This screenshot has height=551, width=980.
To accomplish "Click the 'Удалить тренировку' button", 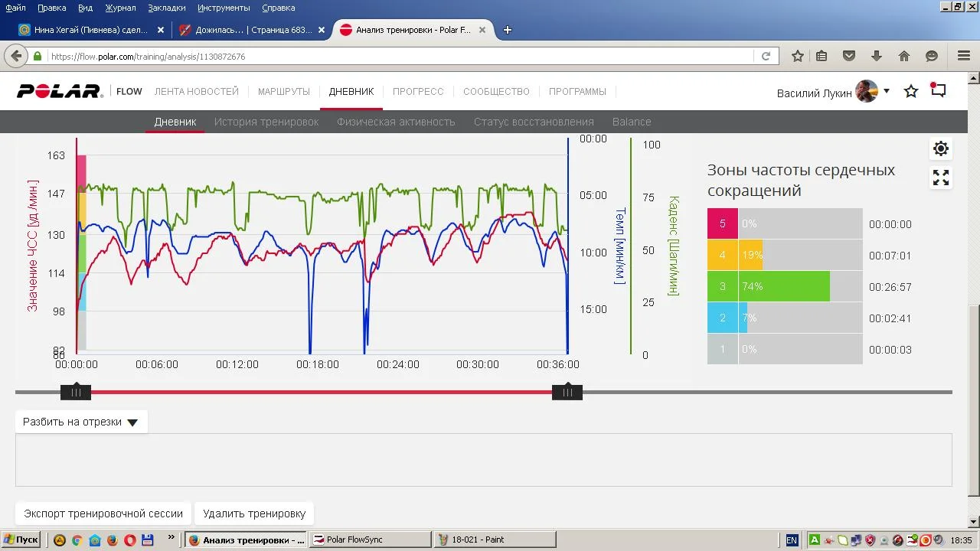I will [x=254, y=514].
